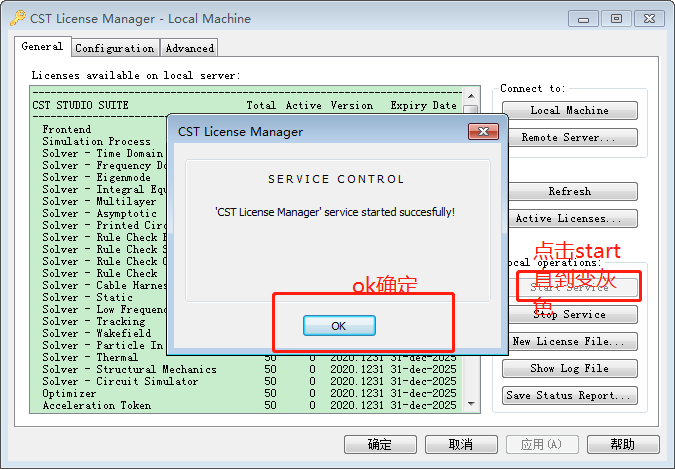Select the Simulation Process row
The width and height of the screenshot is (675, 469).
pyautogui.click(x=96, y=141)
